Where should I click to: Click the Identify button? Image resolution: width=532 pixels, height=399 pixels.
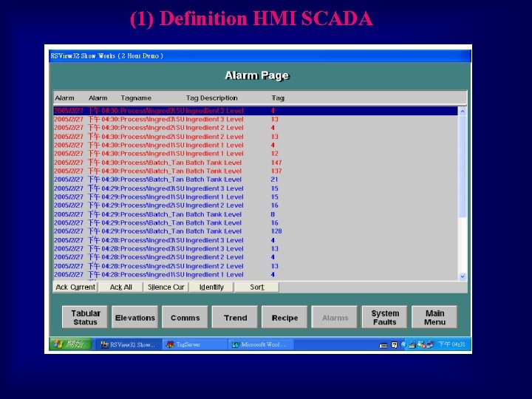pyautogui.click(x=211, y=287)
